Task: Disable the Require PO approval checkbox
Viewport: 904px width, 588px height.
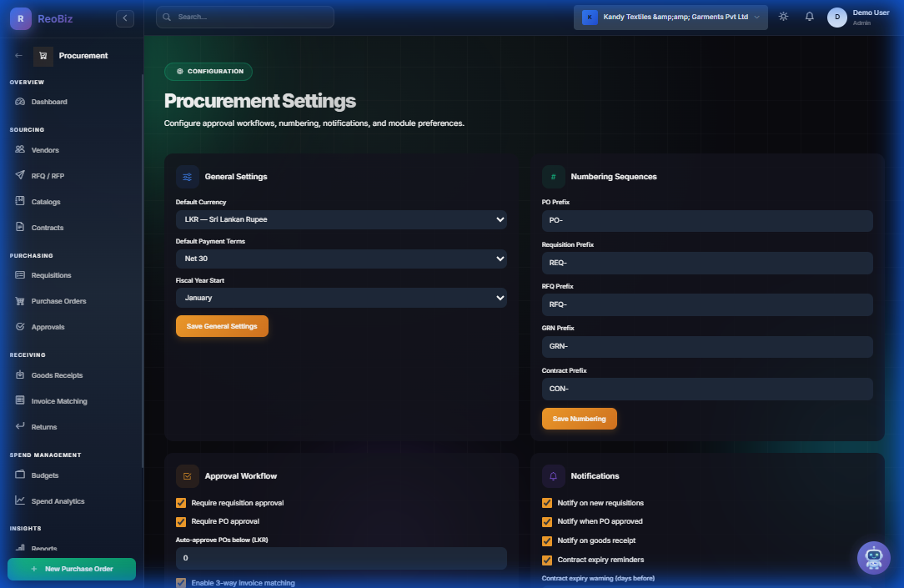Action: tap(181, 521)
